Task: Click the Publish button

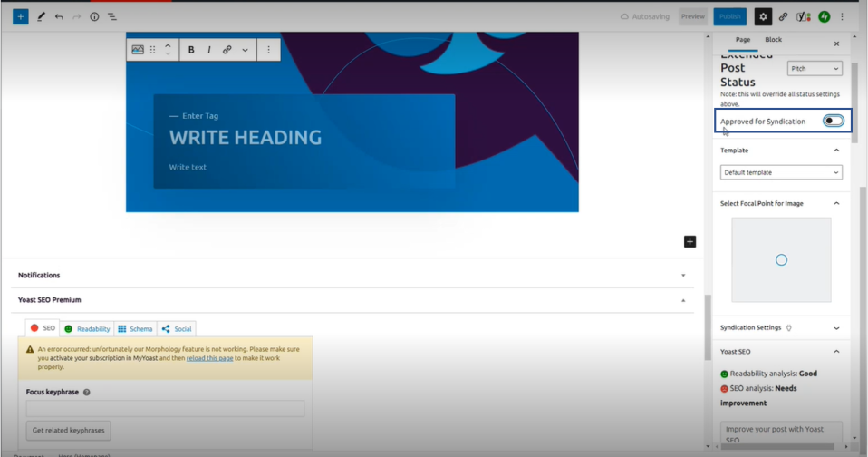Action: coord(729,16)
